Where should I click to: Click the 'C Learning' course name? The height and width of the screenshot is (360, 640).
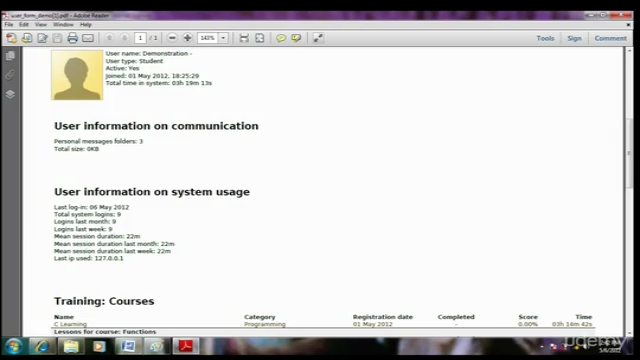tap(70, 324)
